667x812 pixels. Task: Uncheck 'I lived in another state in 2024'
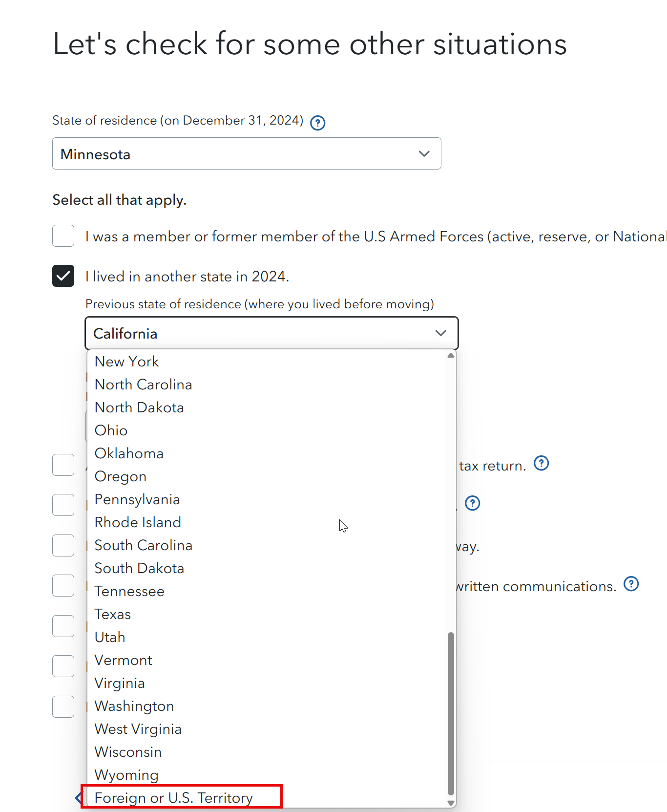(63, 276)
